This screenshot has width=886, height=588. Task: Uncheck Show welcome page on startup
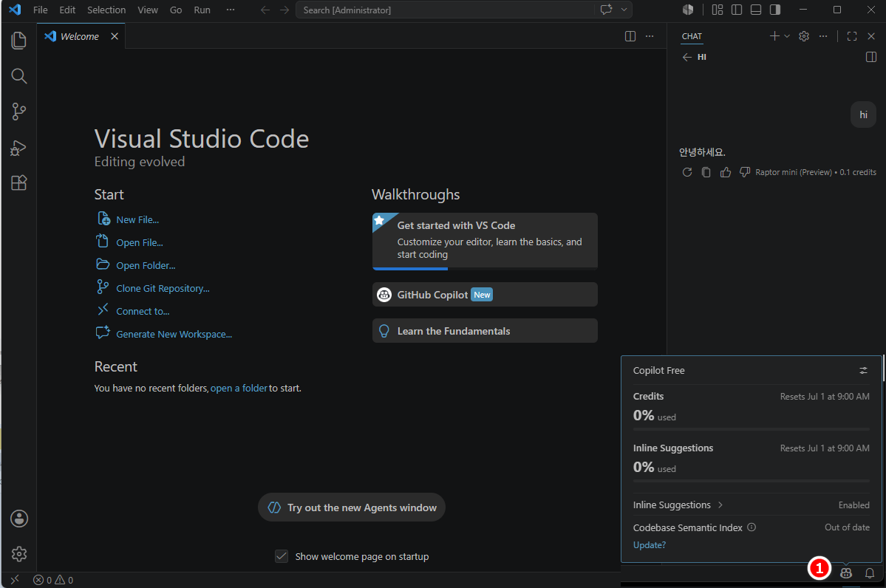click(282, 556)
